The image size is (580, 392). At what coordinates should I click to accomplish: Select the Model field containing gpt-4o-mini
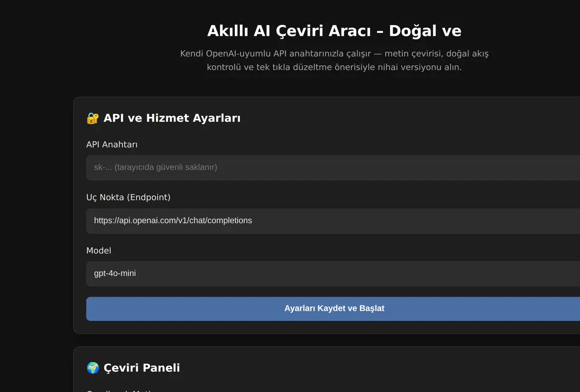point(333,274)
